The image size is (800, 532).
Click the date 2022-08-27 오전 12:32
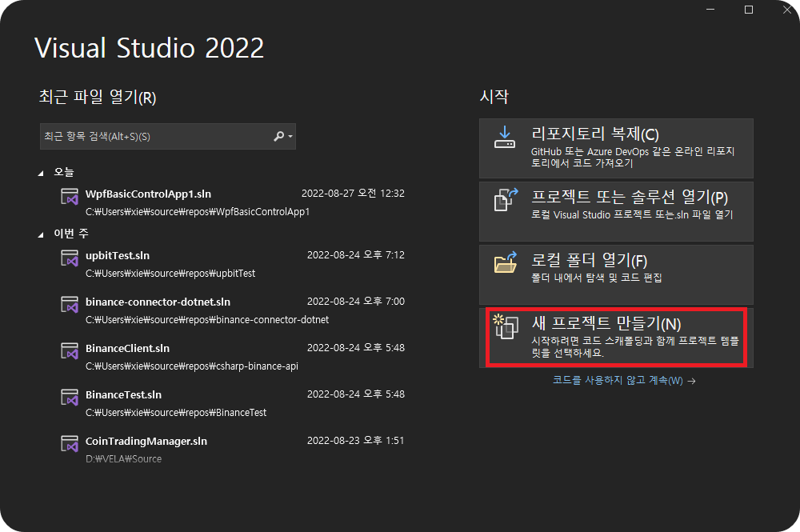click(353, 194)
